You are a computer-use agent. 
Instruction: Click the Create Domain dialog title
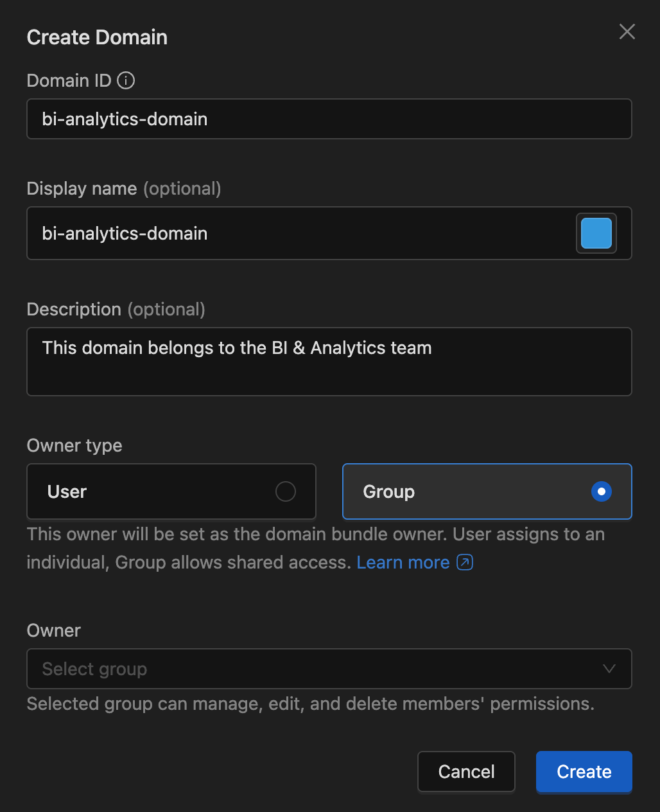97,37
